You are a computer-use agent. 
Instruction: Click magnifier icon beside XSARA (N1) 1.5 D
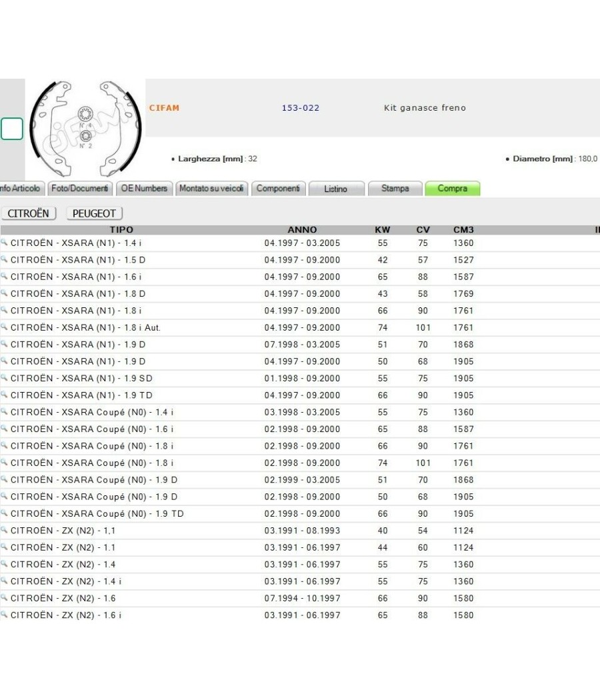(4, 259)
